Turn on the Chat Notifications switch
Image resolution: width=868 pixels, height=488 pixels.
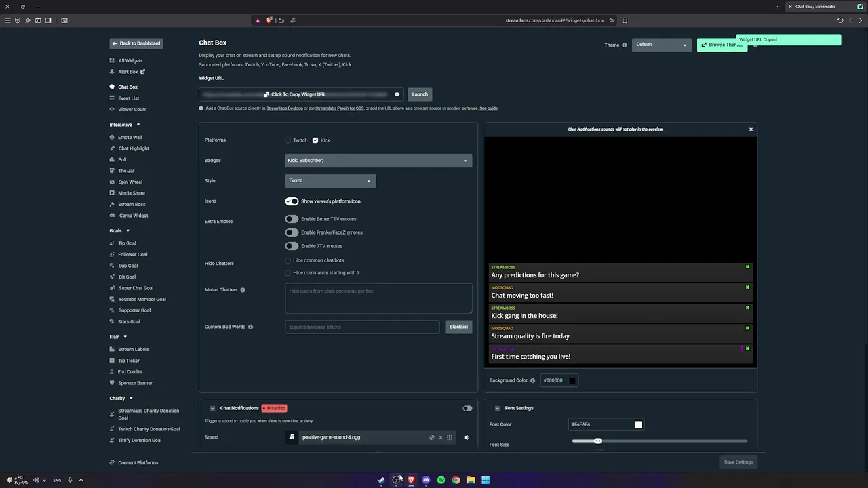coord(467,408)
